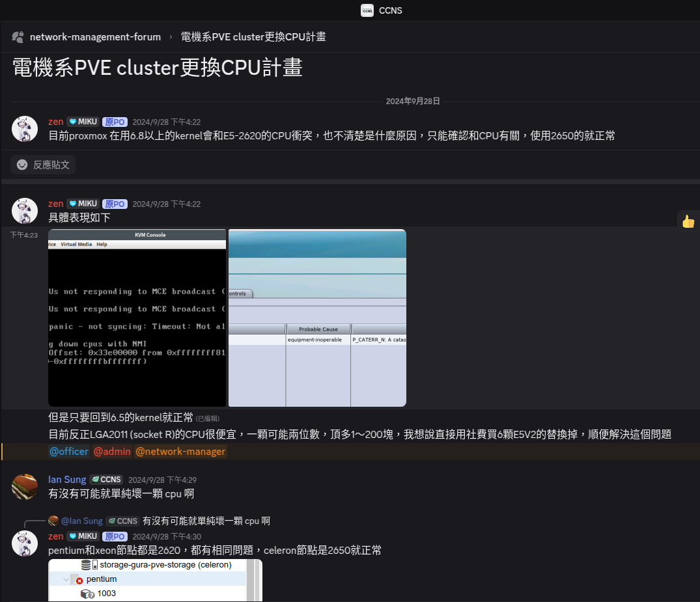
Task: Open network-management-forum breadcrumb
Action: pos(95,37)
